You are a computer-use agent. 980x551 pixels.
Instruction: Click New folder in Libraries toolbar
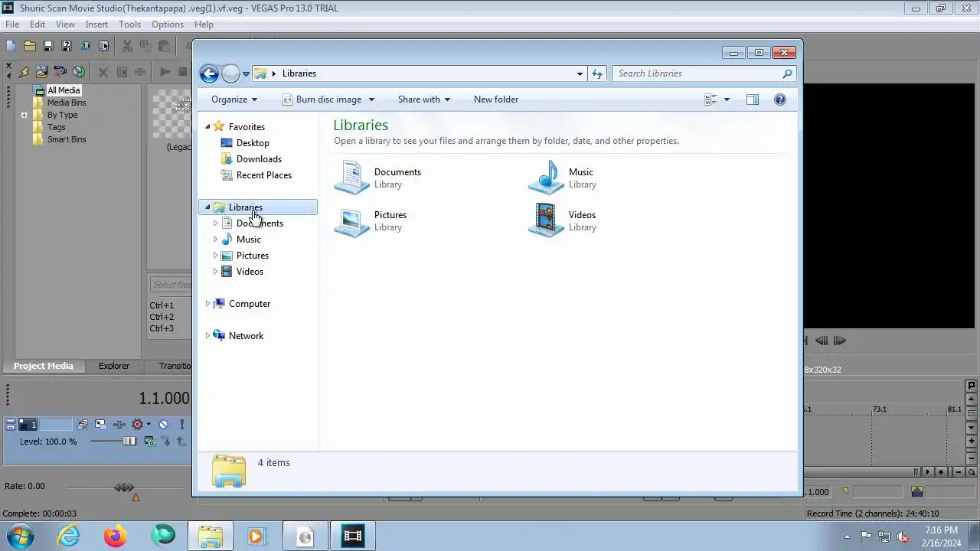(x=496, y=99)
